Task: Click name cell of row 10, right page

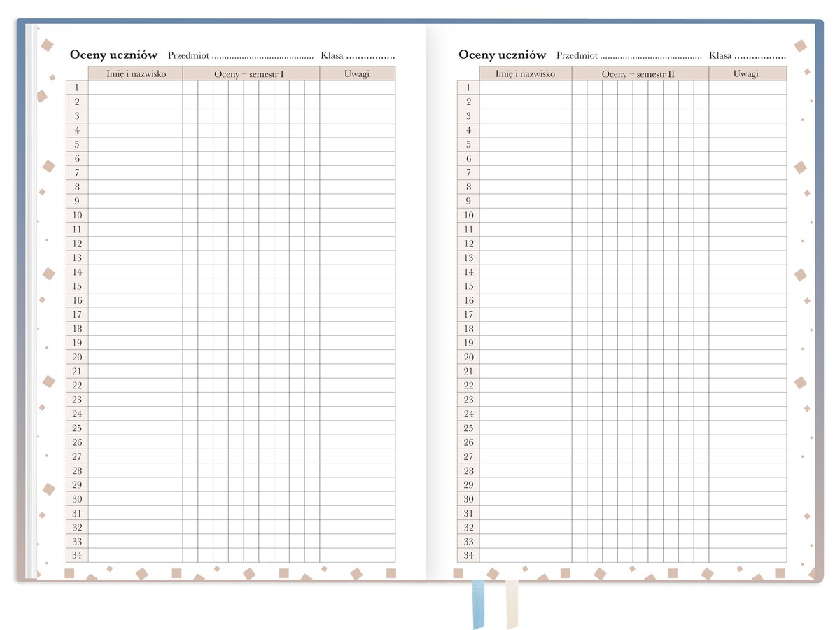Action: (x=525, y=215)
